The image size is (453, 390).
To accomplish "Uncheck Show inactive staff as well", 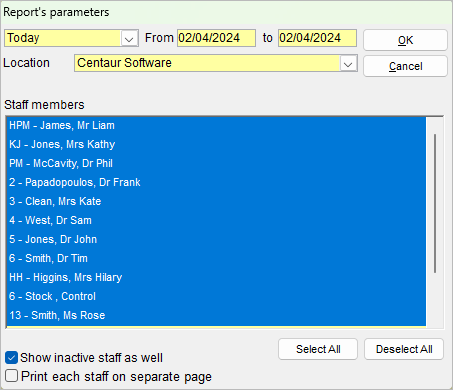I will click(11, 358).
